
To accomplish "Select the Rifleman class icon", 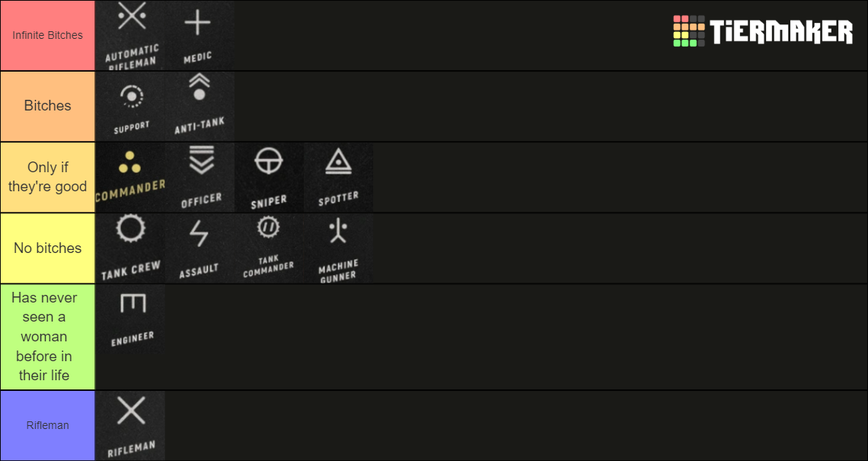I will [130, 424].
